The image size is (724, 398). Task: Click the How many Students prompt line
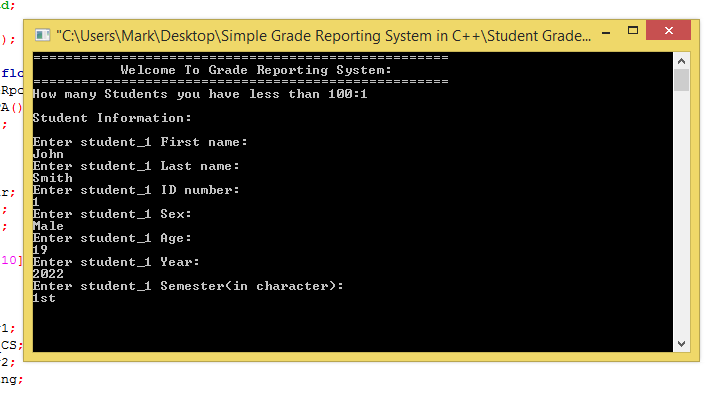[200, 94]
